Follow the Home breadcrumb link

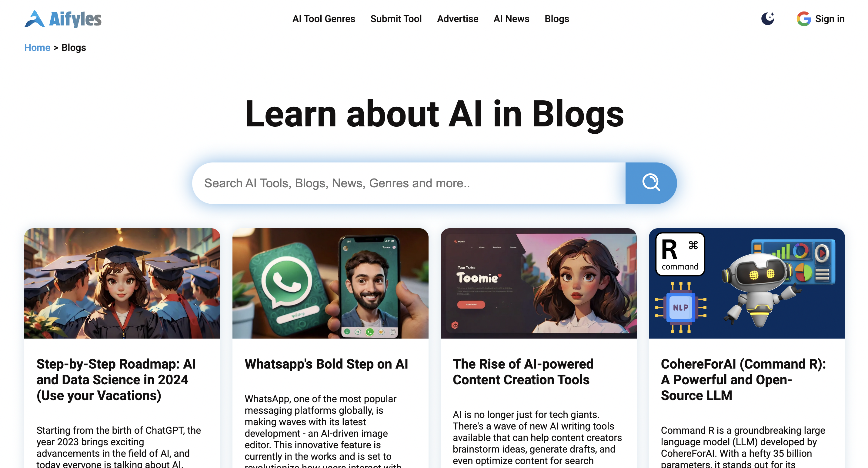pos(37,48)
